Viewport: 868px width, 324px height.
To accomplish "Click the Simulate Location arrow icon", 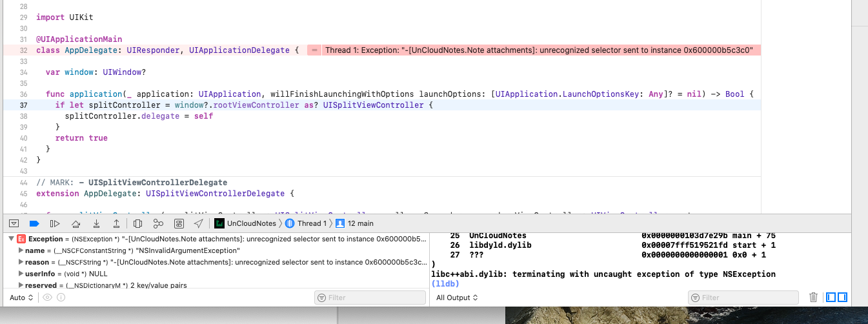I will [199, 223].
